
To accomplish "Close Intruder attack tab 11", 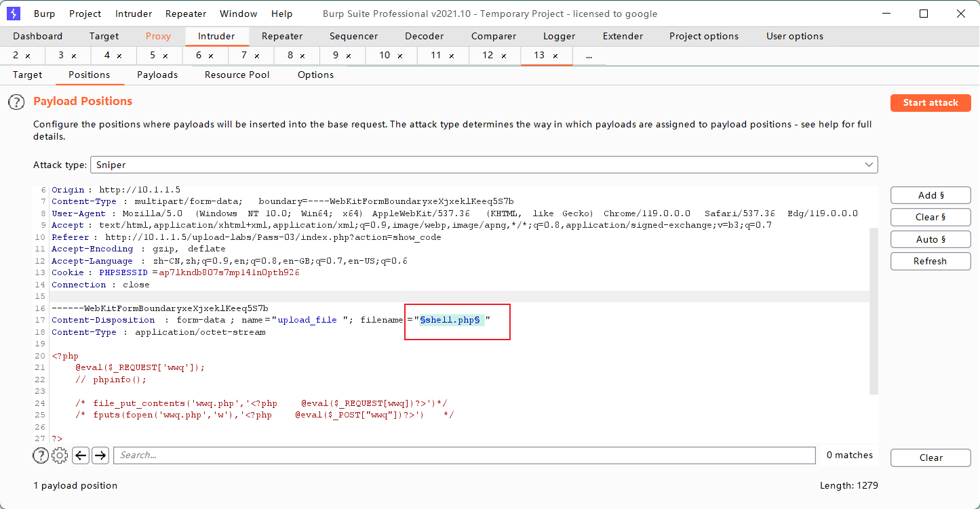I will tap(451, 56).
